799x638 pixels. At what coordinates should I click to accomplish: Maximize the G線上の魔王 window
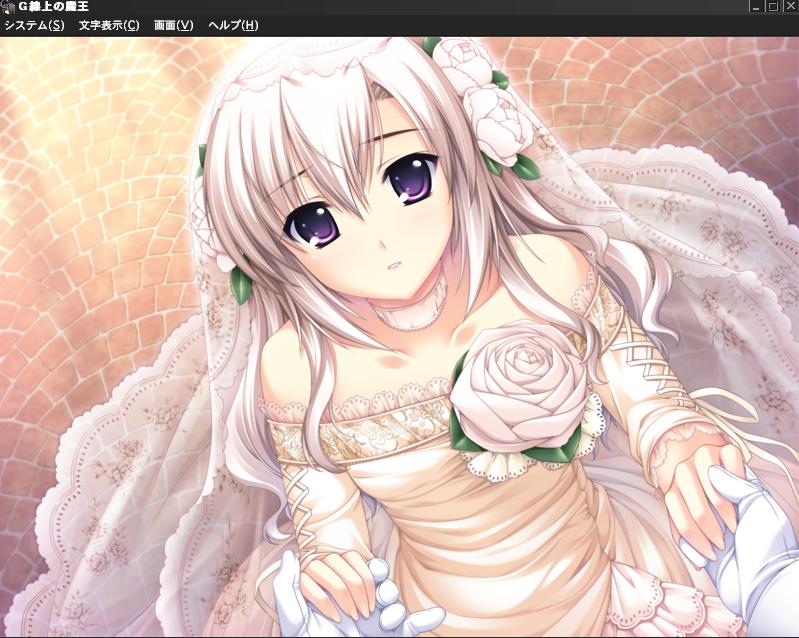(x=773, y=6)
